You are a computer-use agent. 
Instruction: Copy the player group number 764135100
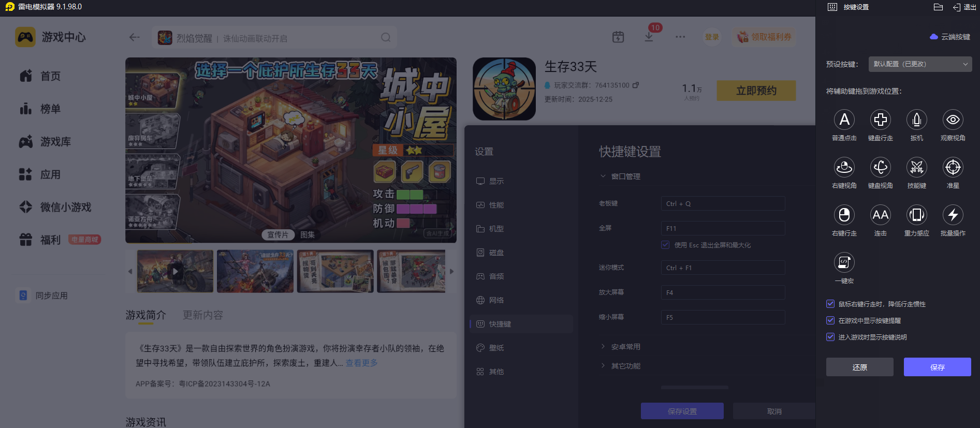pos(636,85)
